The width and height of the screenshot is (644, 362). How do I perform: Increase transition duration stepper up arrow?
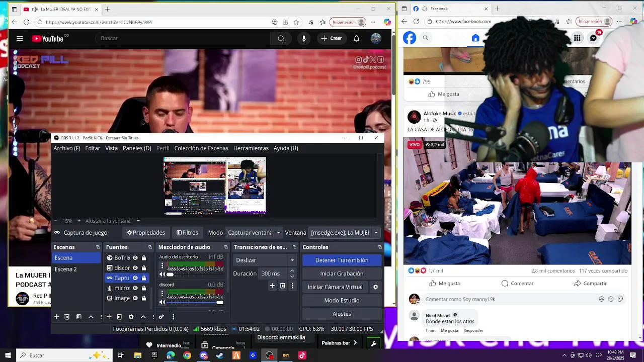[x=292, y=271]
